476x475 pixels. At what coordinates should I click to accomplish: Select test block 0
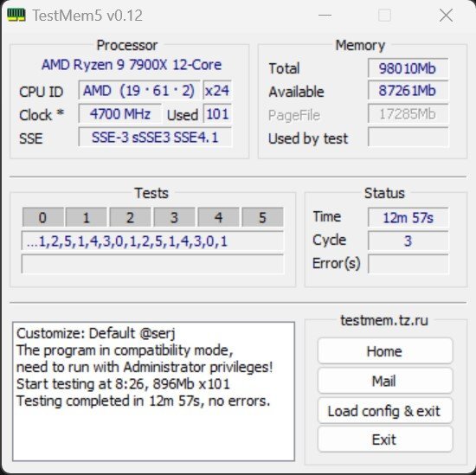coord(42,217)
